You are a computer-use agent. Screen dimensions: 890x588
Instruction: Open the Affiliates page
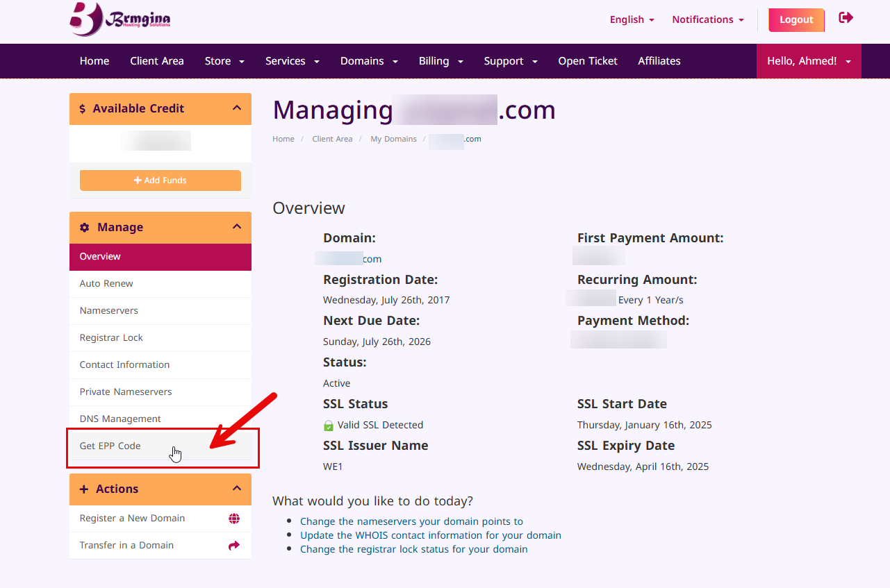pyautogui.click(x=659, y=61)
